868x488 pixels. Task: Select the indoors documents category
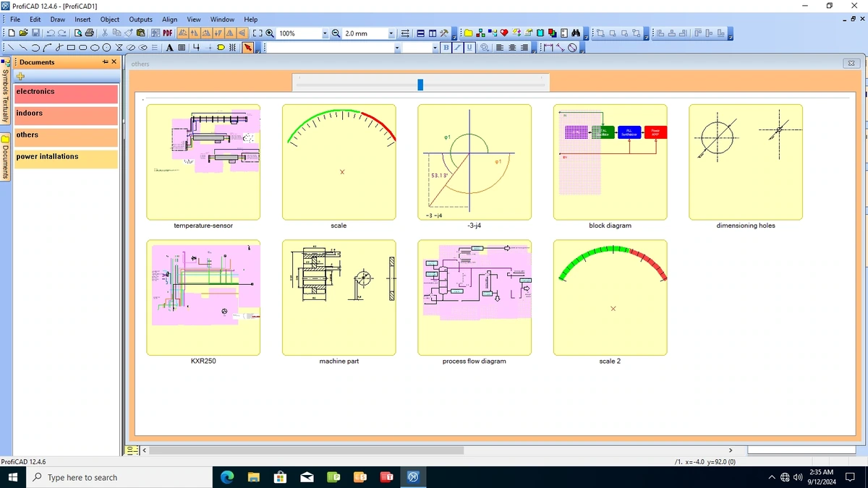click(x=66, y=116)
